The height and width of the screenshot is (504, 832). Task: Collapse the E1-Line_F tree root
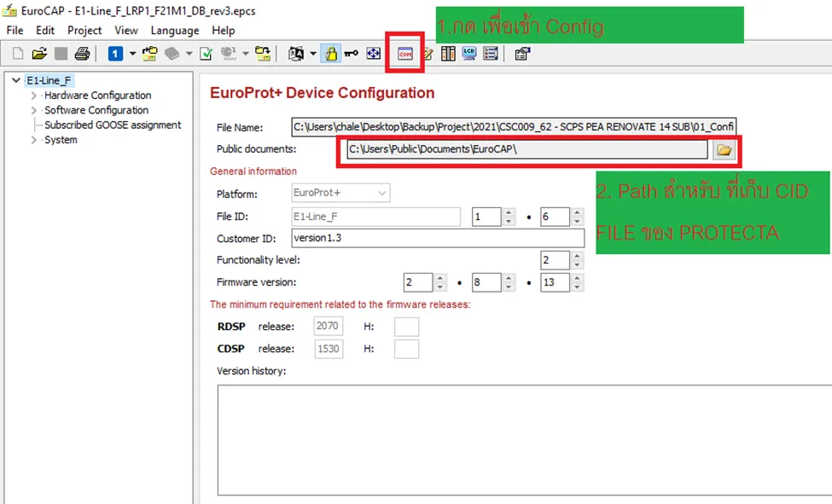point(16,81)
